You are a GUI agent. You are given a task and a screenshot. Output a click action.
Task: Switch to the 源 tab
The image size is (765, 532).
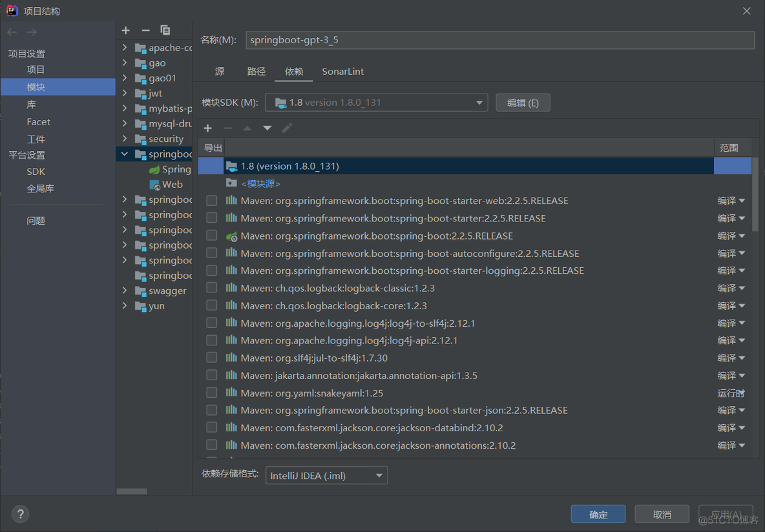pyautogui.click(x=220, y=72)
